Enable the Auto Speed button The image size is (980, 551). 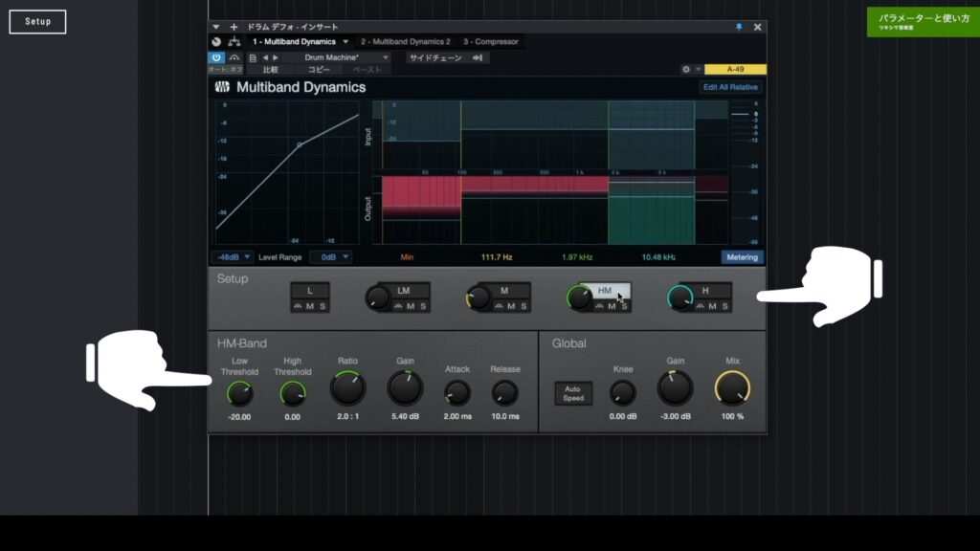click(573, 393)
